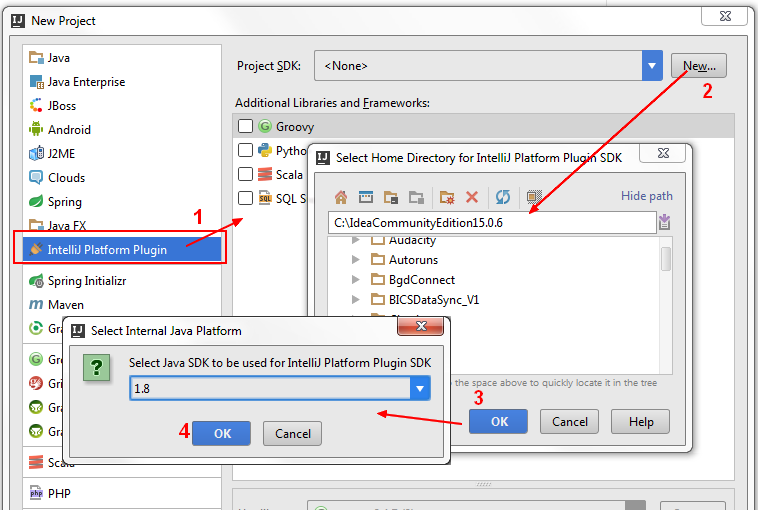Select Spring Initializr project type
758x510 pixels.
122,281
